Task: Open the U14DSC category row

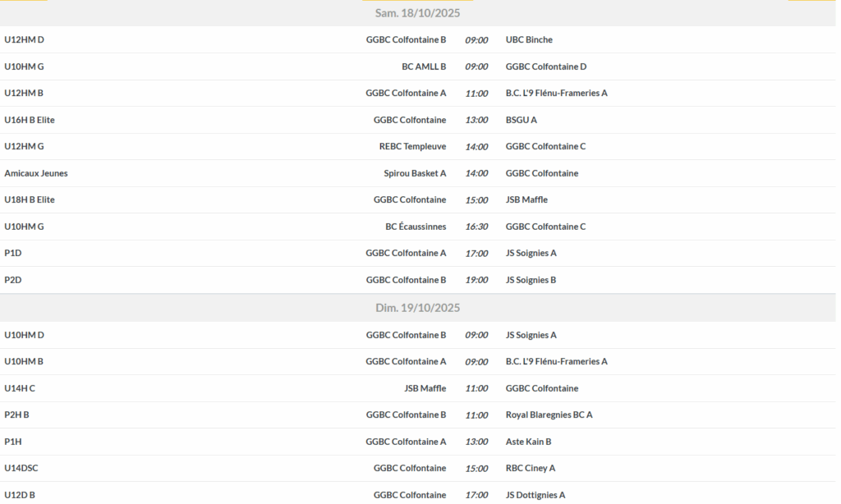Action: pyautogui.click(x=21, y=468)
